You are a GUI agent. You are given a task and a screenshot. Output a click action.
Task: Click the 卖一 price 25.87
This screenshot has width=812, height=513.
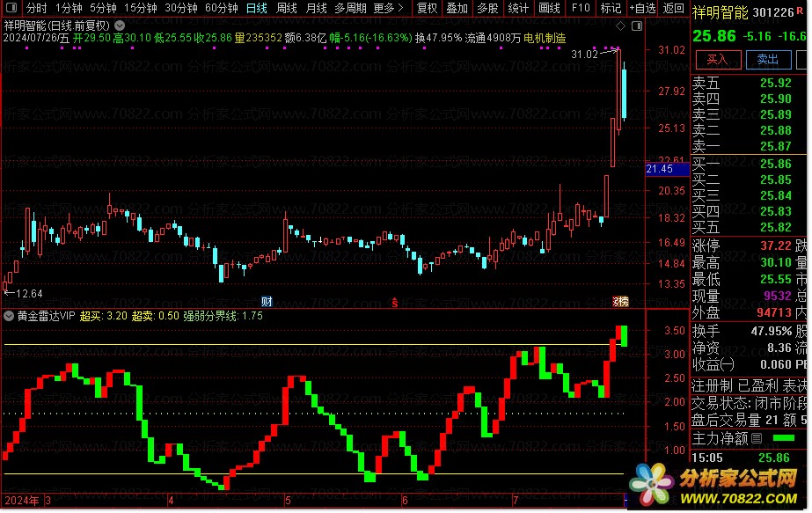(775, 147)
